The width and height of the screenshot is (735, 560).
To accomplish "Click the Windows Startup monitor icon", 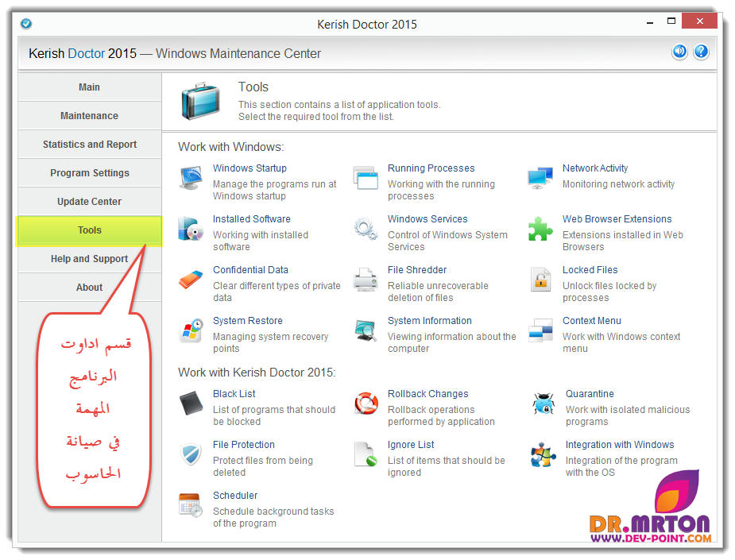I will (x=191, y=178).
